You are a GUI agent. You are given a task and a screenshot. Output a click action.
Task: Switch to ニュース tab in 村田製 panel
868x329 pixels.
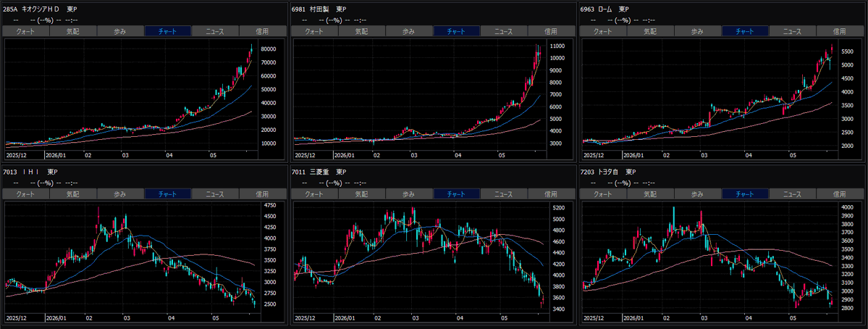click(x=504, y=31)
